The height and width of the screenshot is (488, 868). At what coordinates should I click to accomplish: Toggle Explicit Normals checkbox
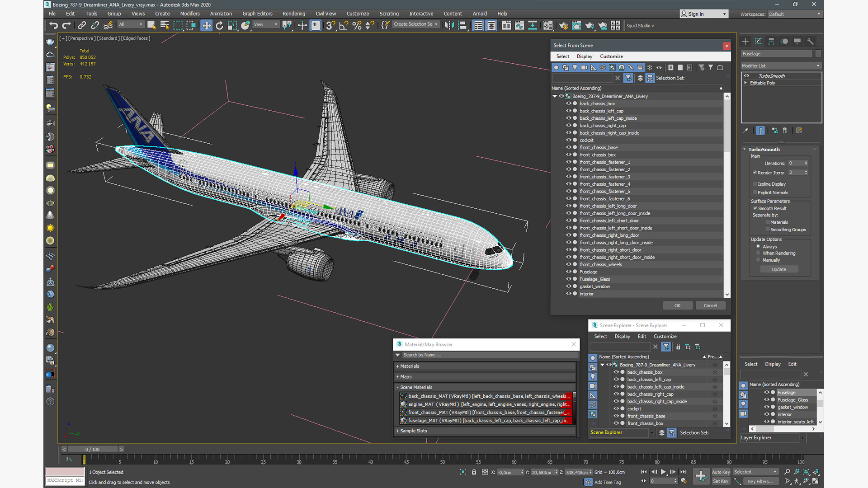click(755, 192)
